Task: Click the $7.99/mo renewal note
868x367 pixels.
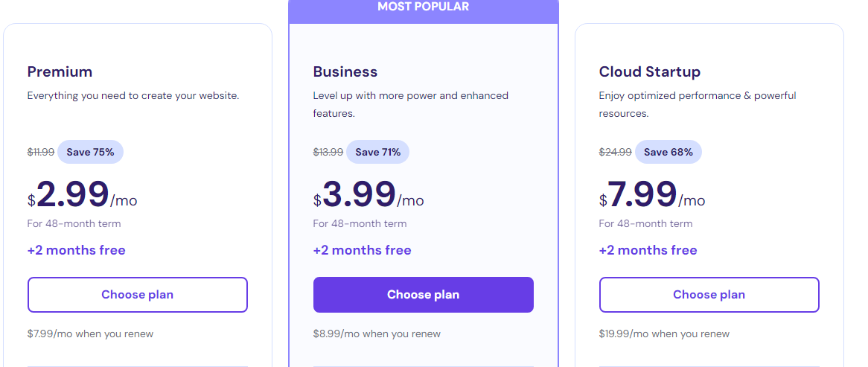Action: (x=90, y=334)
